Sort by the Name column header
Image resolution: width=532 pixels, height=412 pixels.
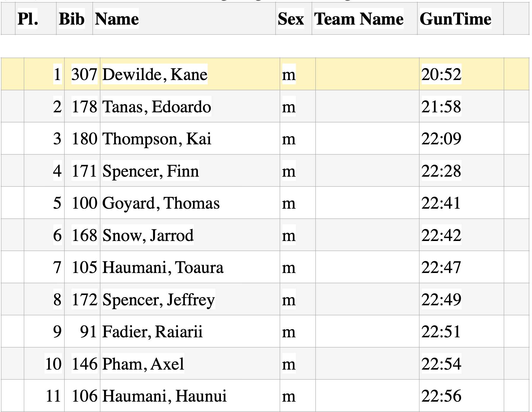[x=117, y=19]
